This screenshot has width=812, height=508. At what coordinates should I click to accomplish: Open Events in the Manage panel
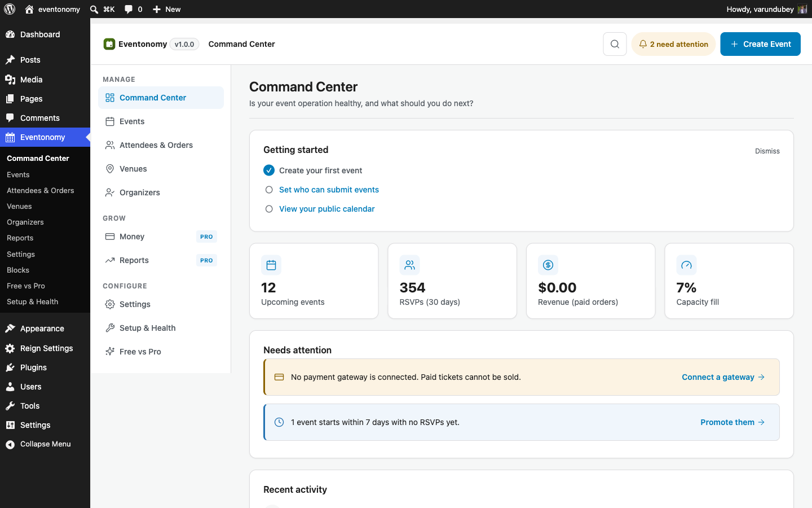coord(161,121)
